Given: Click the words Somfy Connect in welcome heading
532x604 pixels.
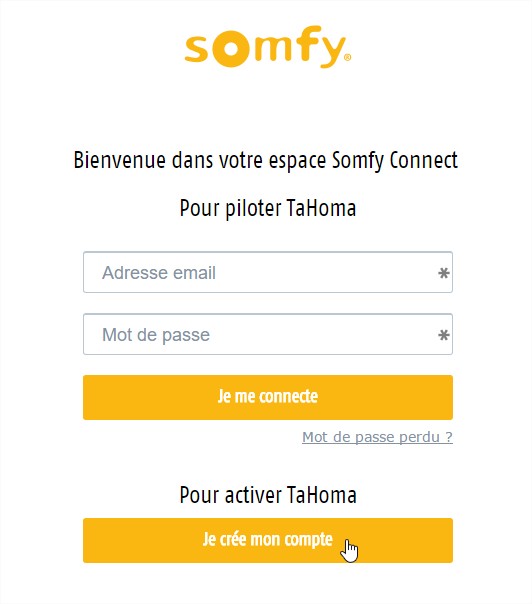Looking at the screenshot, I should pyautogui.click(x=395, y=160).
